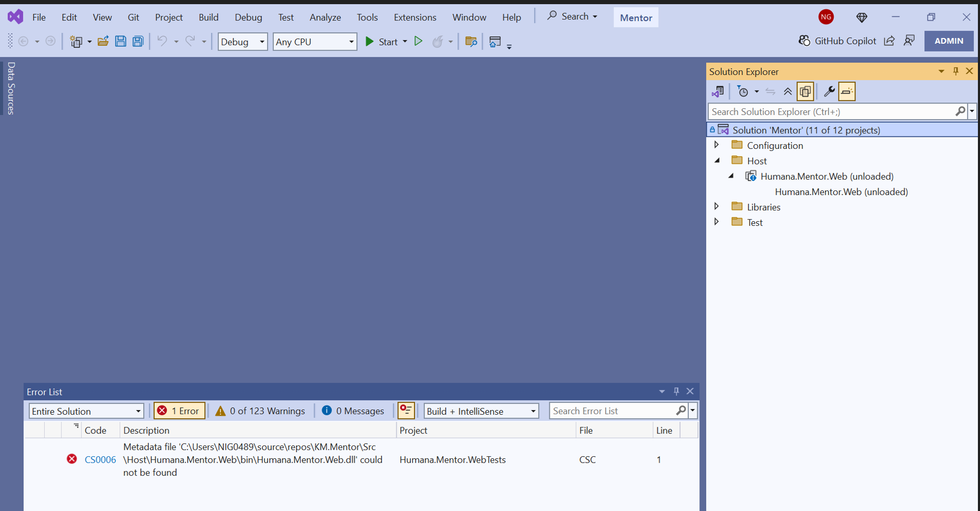Toggle the 0 of 123 Warnings filter
Viewport: 980px width, 511px height.
click(260, 411)
